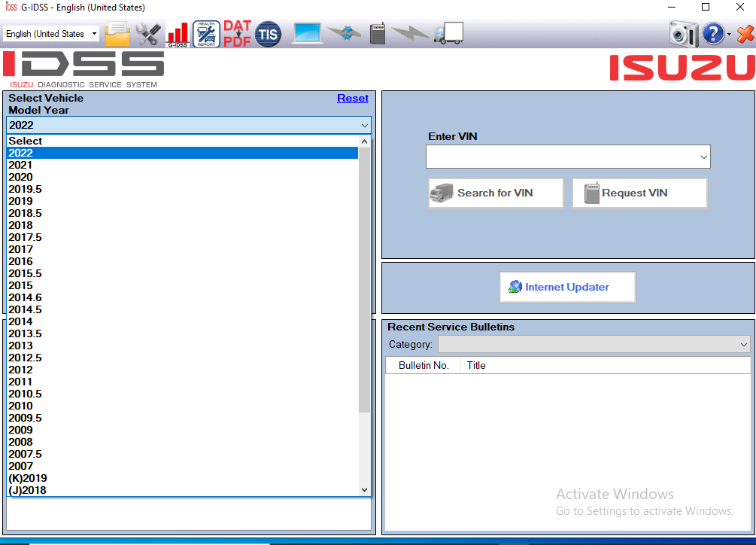Click the truck icon in the toolbar

point(448,34)
